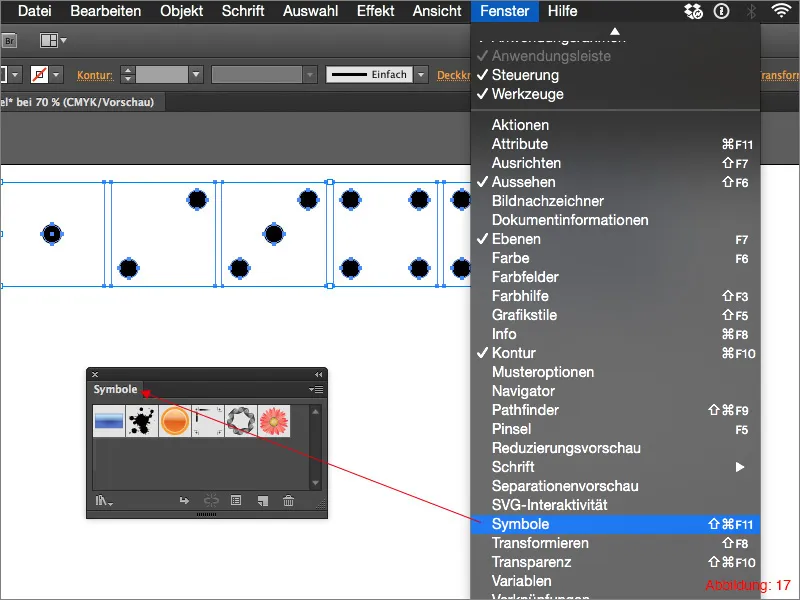800x600 pixels.
Task: Select the registration marks symbol thumbnail
Action: [208, 421]
